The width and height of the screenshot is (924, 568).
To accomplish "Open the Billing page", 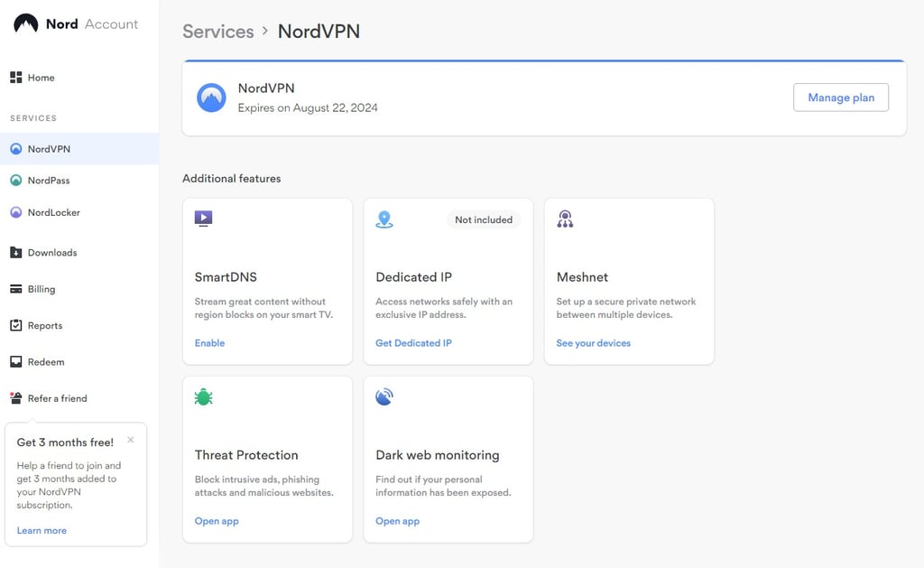I will click(79, 289).
